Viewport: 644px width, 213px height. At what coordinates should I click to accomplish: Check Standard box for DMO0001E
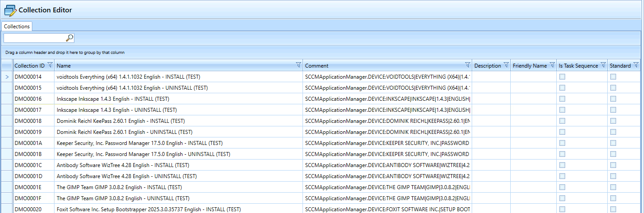(x=613, y=187)
